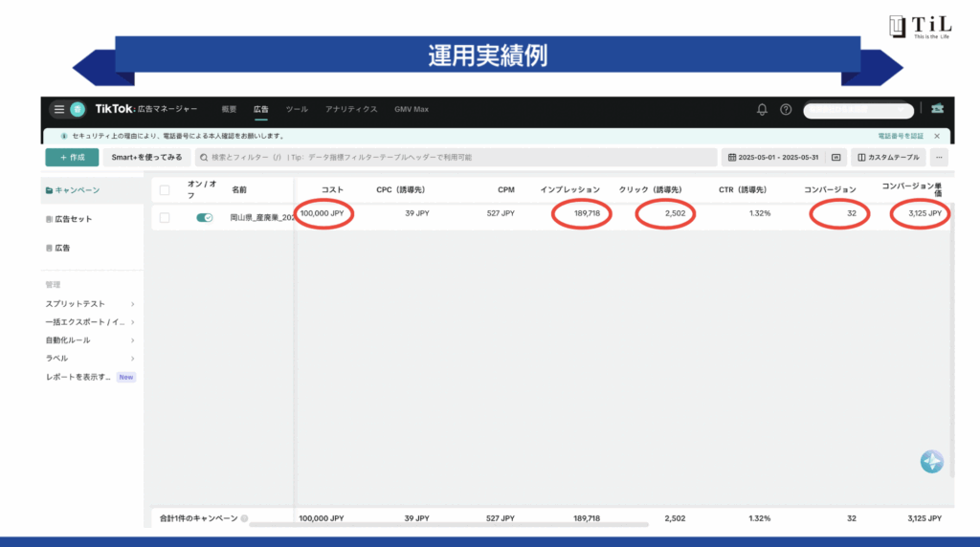980x547 pixels.
Task: Expand the 自動化ルール sidebar item
Action: click(132, 340)
